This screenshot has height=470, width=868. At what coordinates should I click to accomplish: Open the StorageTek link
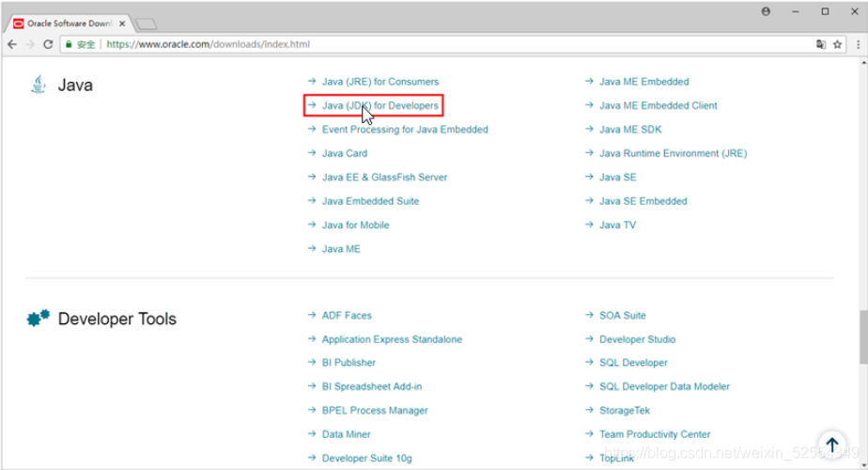pyautogui.click(x=625, y=410)
